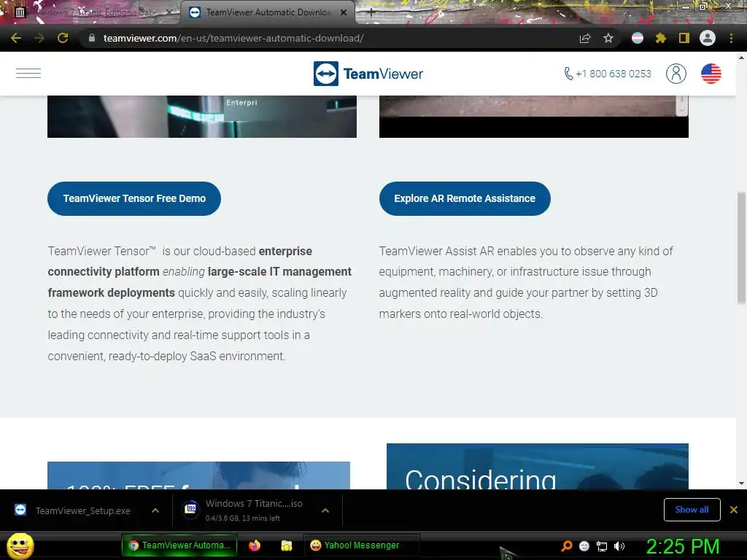
Task: Click the page vertical scrollbar thumb
Action: pyautogui.click(x=741, y=248)
